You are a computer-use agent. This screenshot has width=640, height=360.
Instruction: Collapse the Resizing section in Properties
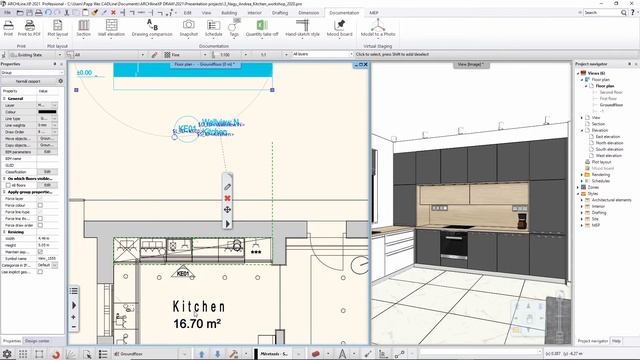click(x=4, y=232)
